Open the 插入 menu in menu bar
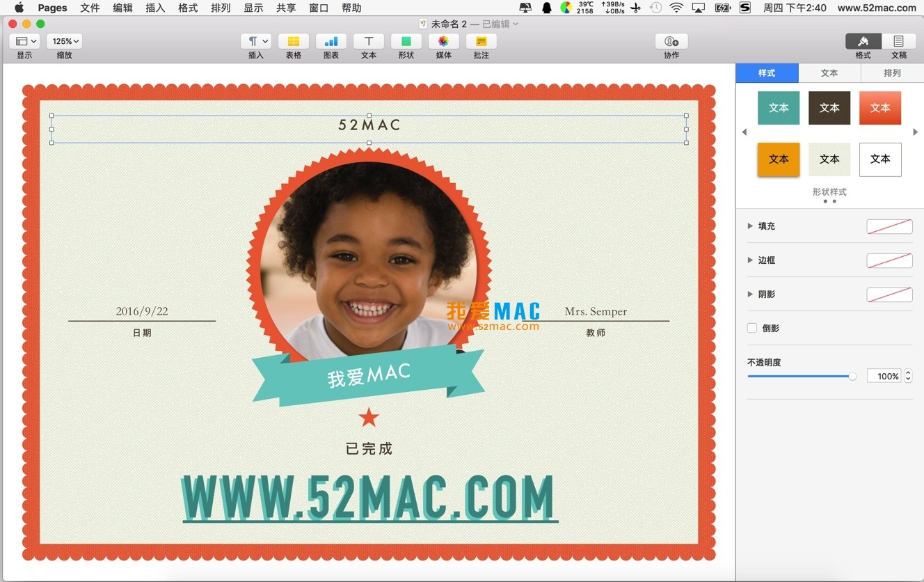Screen dimensions: 924x582 click(155, 8)
